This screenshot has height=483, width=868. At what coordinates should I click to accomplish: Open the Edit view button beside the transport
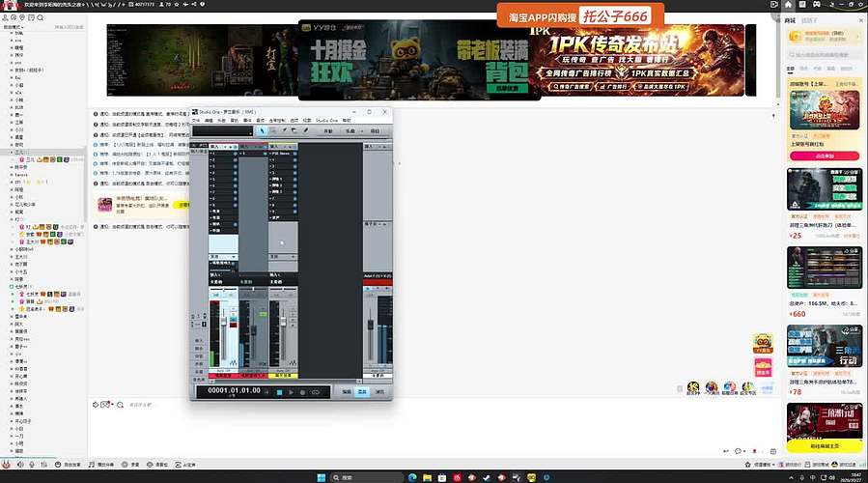[x=347, y=392]
